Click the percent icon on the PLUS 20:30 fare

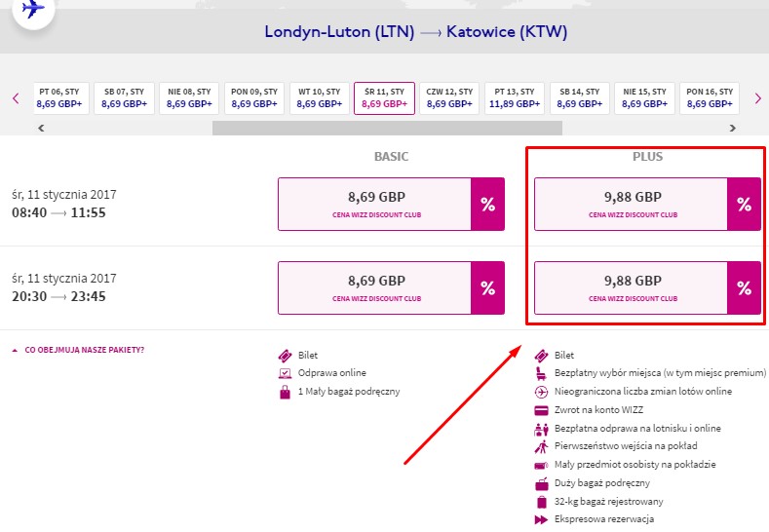click(x=744, y=287)
